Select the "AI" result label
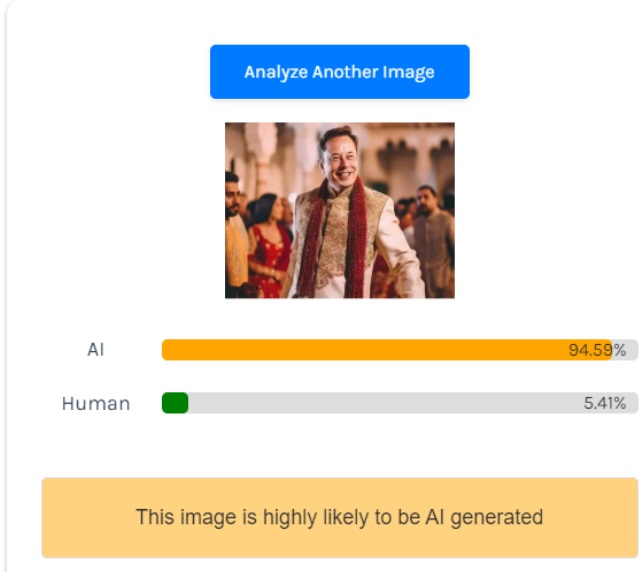The height and width of the screenshot is (572, 641). coord(96,350)
